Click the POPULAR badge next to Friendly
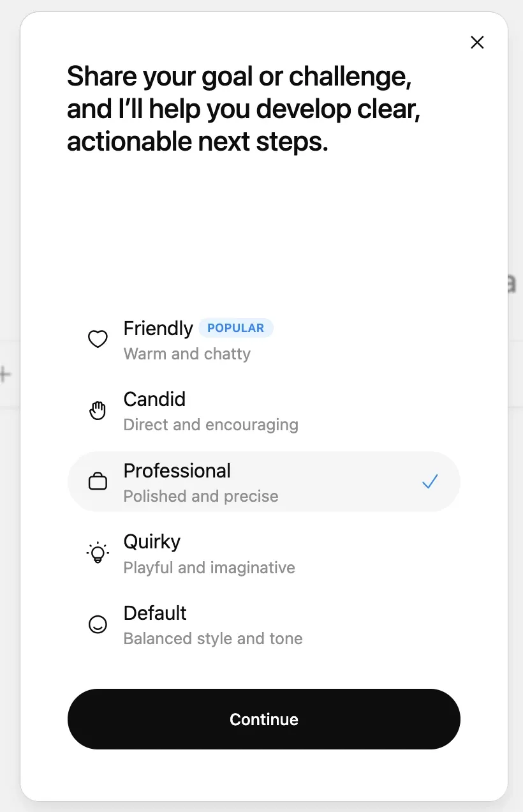This screenshot has height=812, width=523. (235, 328)
